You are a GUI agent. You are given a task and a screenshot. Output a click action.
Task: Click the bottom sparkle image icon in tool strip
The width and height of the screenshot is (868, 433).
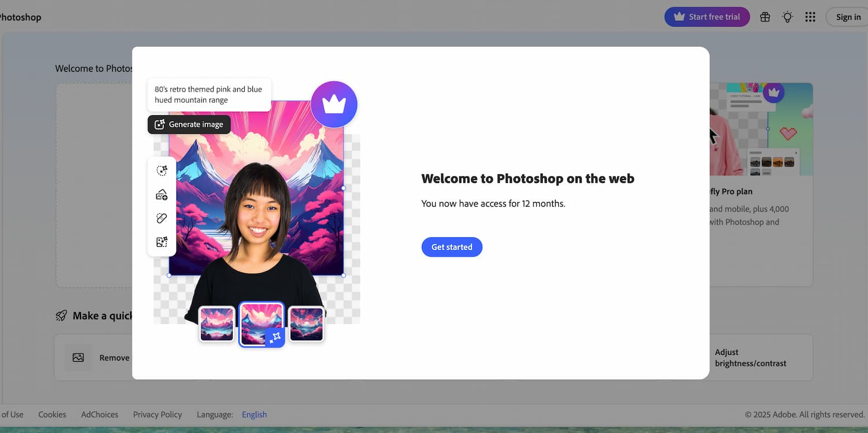[x=162, y=242]
